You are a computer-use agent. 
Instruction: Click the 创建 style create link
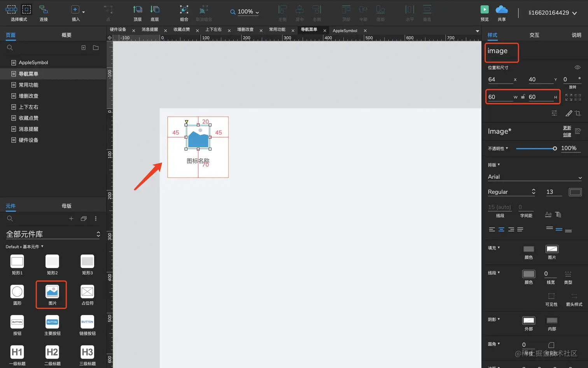[x=567, y=135]
